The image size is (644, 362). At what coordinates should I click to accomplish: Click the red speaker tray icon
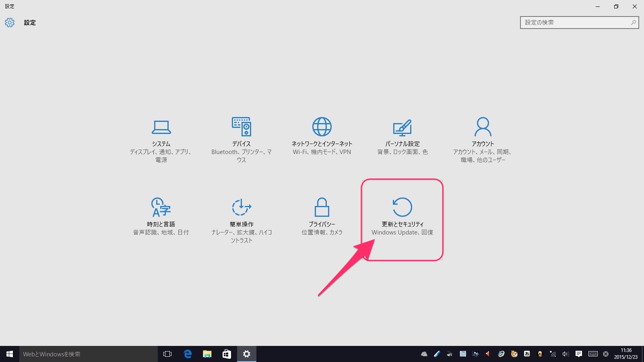click(488, 354)
